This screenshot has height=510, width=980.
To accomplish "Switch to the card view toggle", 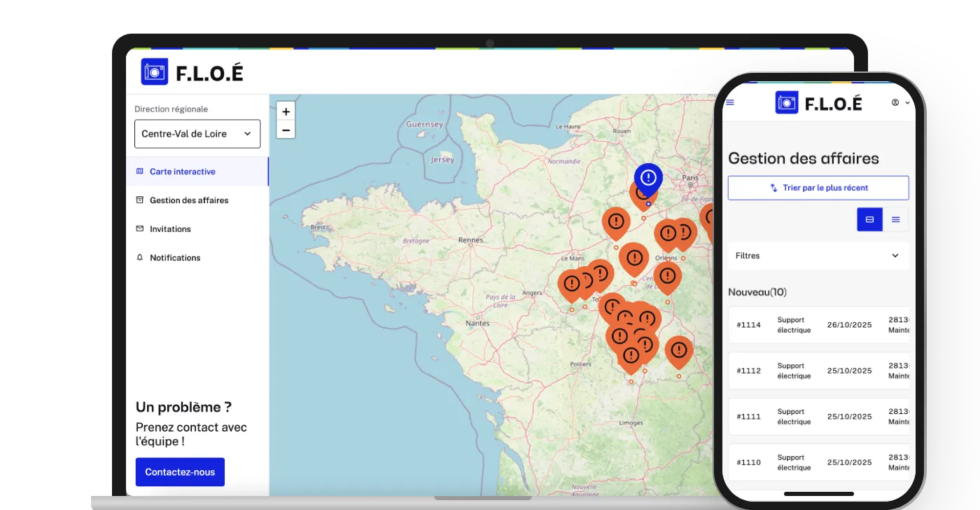I will tap(869, 219).
